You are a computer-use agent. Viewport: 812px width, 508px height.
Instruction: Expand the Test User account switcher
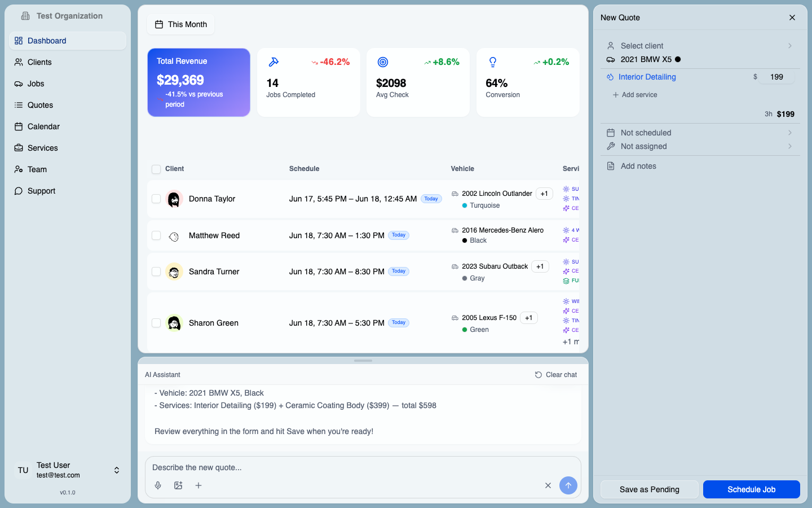tap(117, 470)
